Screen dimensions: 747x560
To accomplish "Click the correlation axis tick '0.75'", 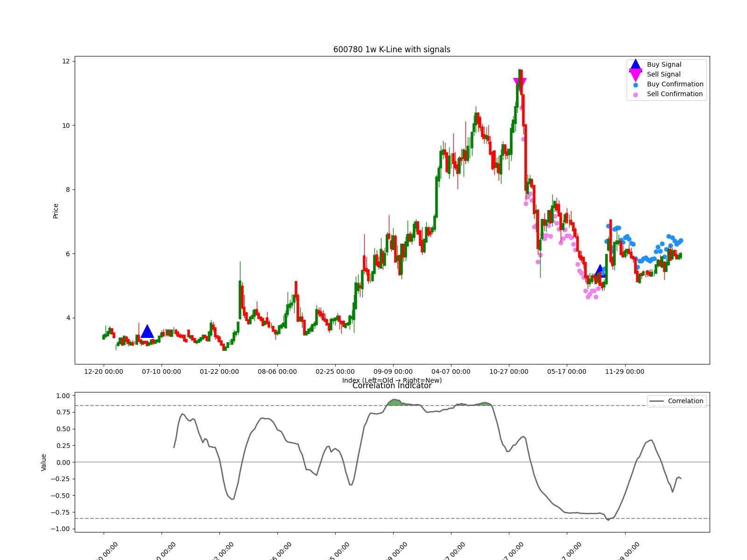I will 63,413.
